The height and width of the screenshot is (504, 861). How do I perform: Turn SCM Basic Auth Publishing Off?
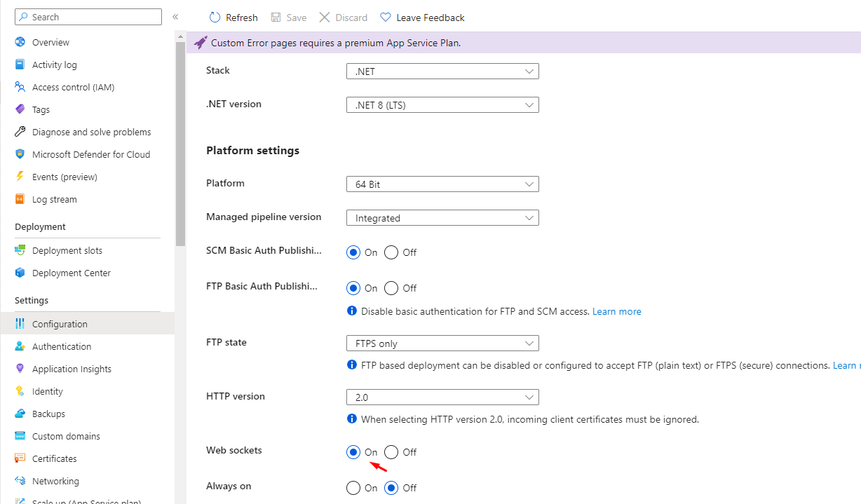click(391, 252)
